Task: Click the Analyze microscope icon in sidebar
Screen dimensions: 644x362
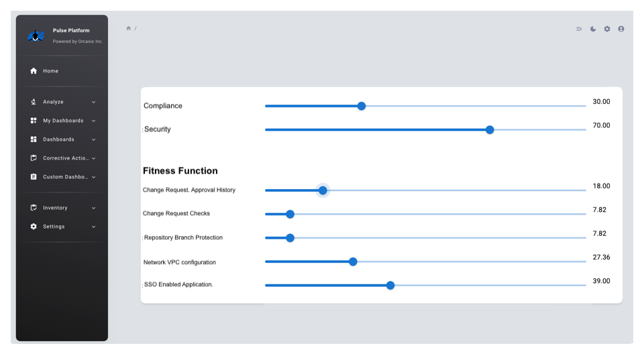Action: 34,102
